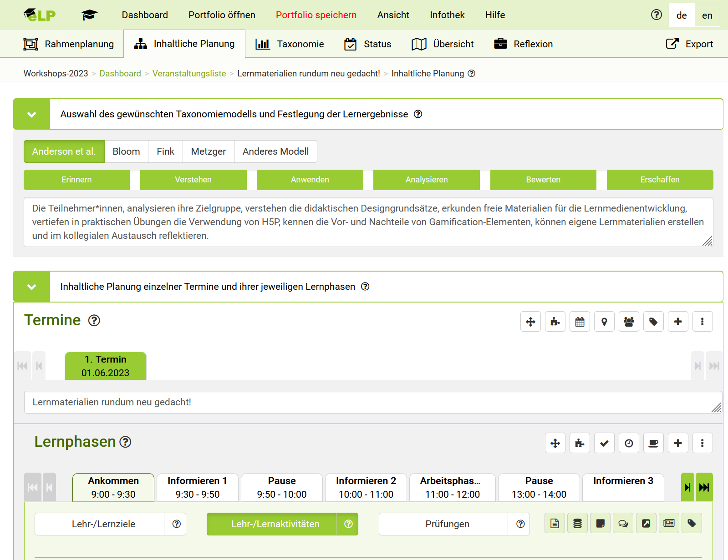The width and height of the screenshot is (728, 560).
Task: Collapse the Inhaltliche Planung einzelner Termine section
Action: 31,287
